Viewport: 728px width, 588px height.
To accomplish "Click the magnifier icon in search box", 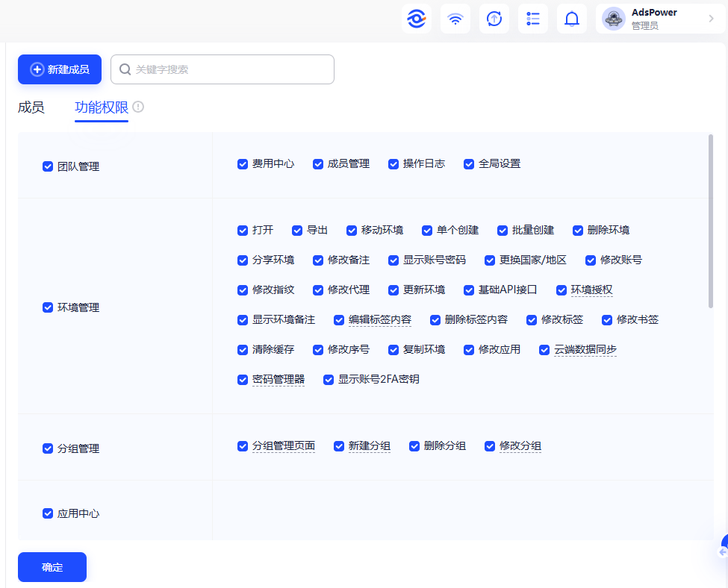I will click(125, 69).
